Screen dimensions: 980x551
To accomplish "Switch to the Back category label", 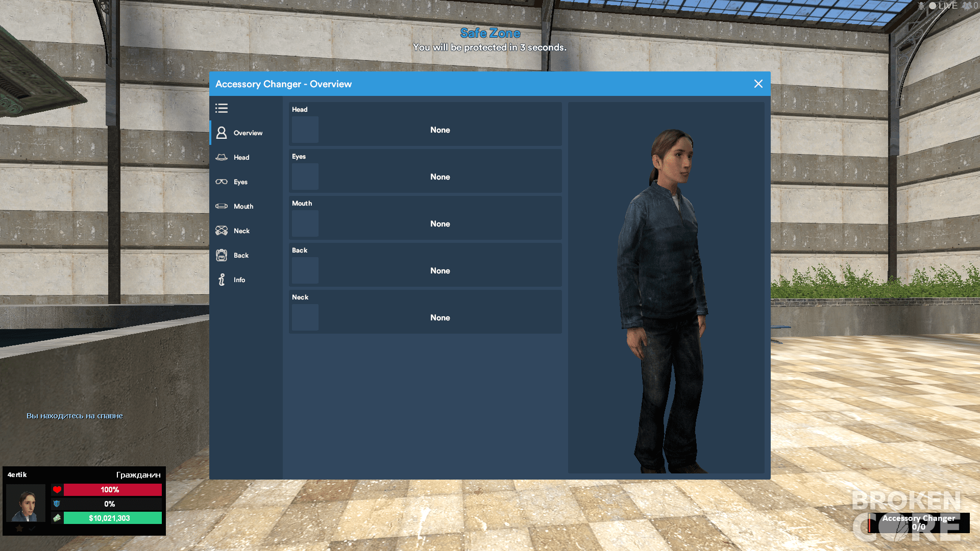I will pyautogui.click(x=241, y=256).
